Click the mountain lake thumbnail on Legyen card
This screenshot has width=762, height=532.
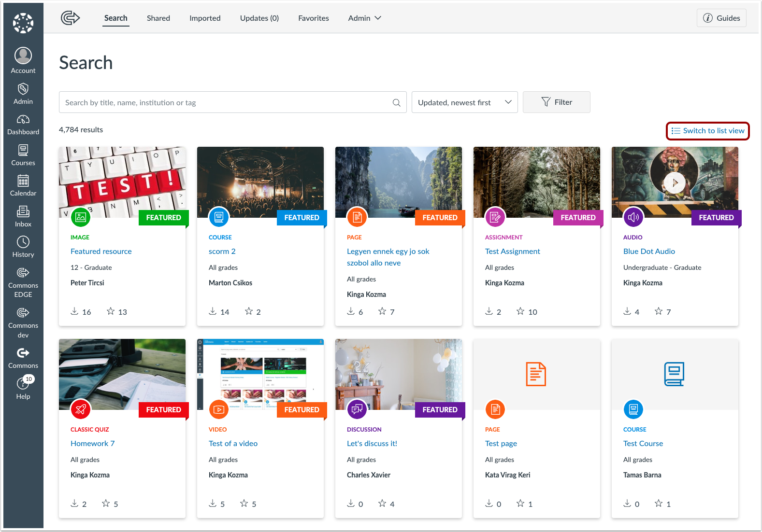(x=399, y=182)
